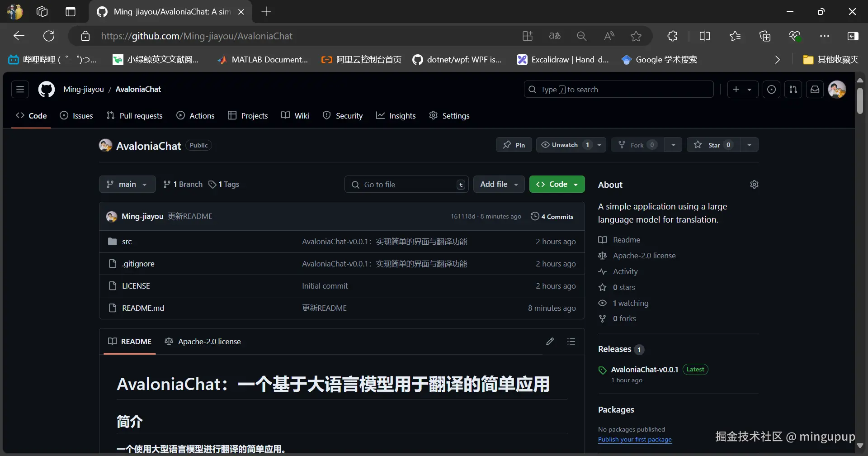Viewport: 868px width, 456px height.
Task: Open the create new plus dropdown
Action: click(742, 90)
